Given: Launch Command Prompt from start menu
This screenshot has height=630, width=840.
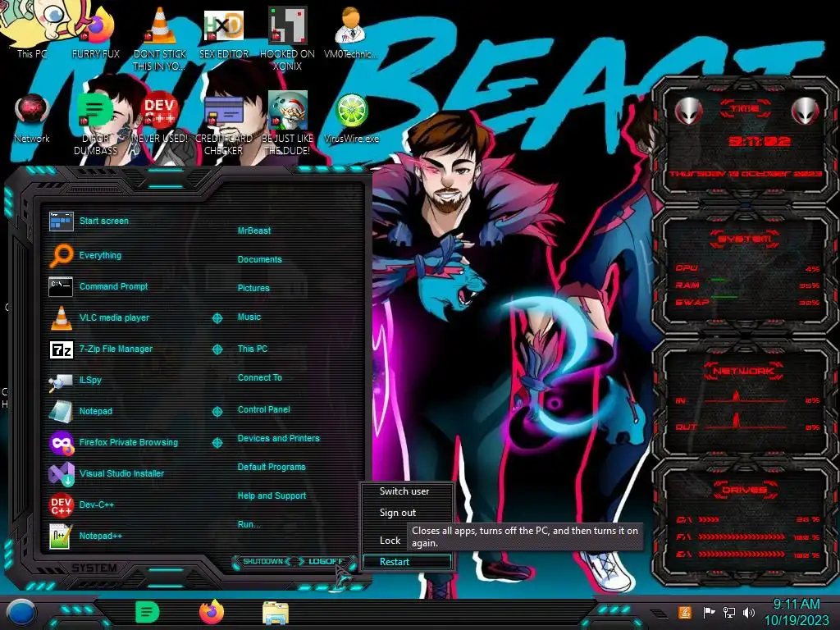Looking at the screenshot, I should coord(98,286).
